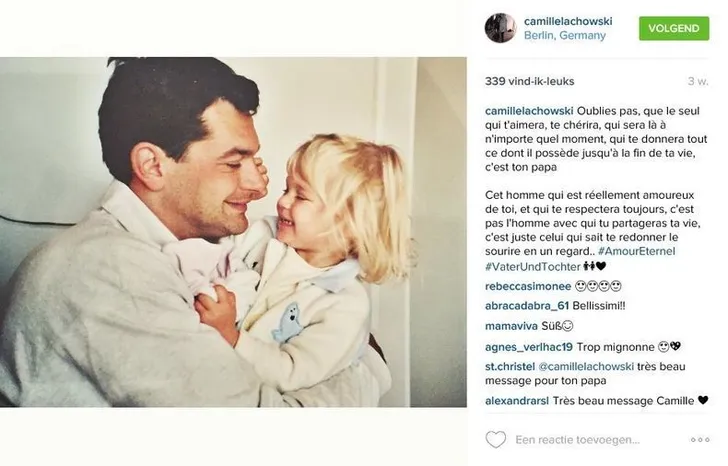This screenshot has width=728, height=466.
Task: Open the #AmourEternel hashtag
Action: coord(637,251)
